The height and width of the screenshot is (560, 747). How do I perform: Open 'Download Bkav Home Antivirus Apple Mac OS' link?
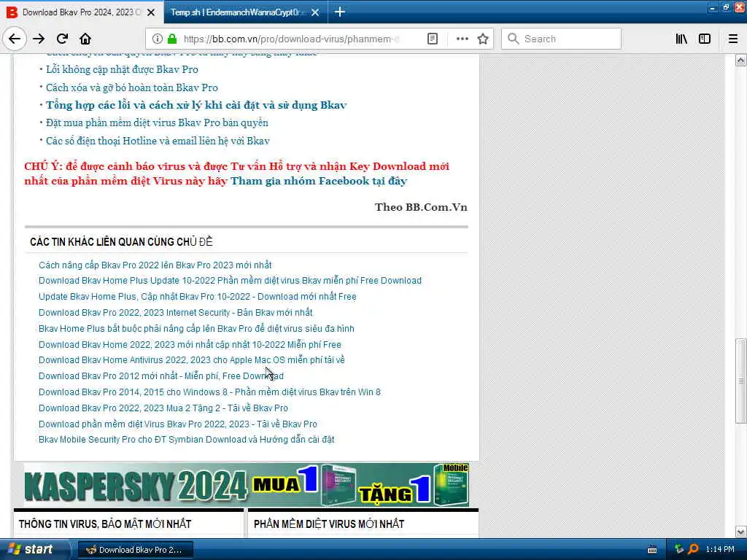click(x=192, y=360)
